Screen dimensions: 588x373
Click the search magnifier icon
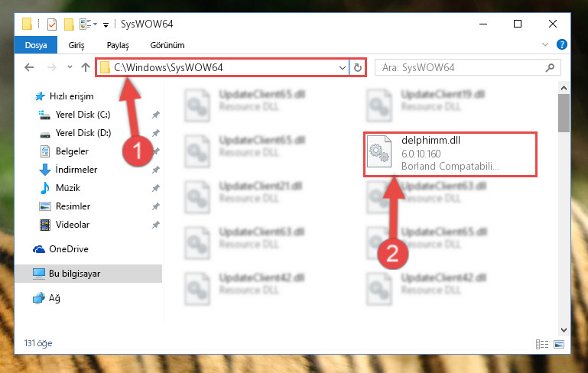coord(550,67)
